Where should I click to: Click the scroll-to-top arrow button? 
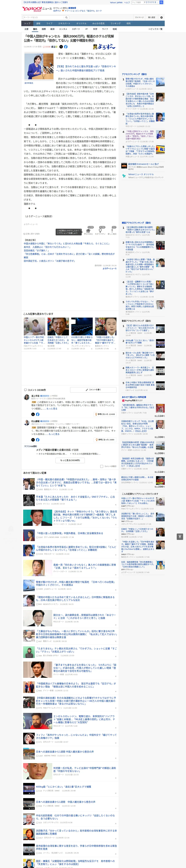(x=180, y=537)
